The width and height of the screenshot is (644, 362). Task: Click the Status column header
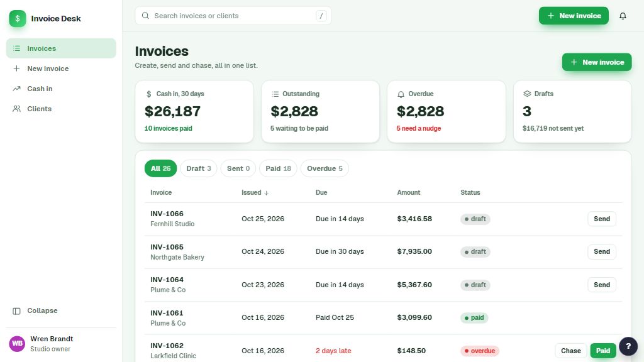pyautogui.click(x=470, y=192)
